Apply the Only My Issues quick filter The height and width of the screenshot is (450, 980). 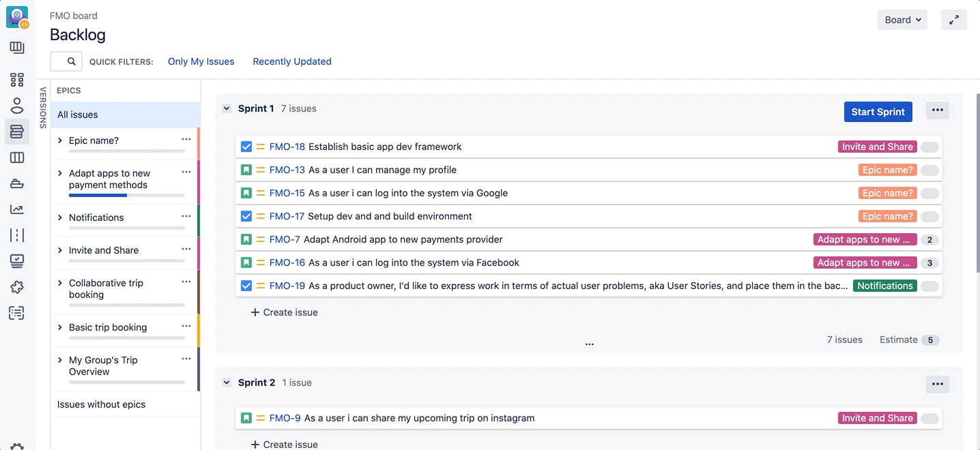coord(201,61)
